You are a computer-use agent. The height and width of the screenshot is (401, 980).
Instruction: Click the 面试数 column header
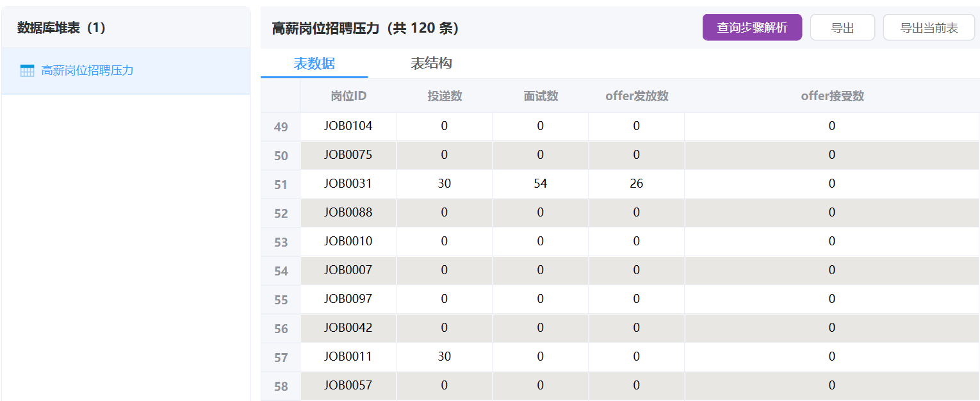click(x=541, y=96)
